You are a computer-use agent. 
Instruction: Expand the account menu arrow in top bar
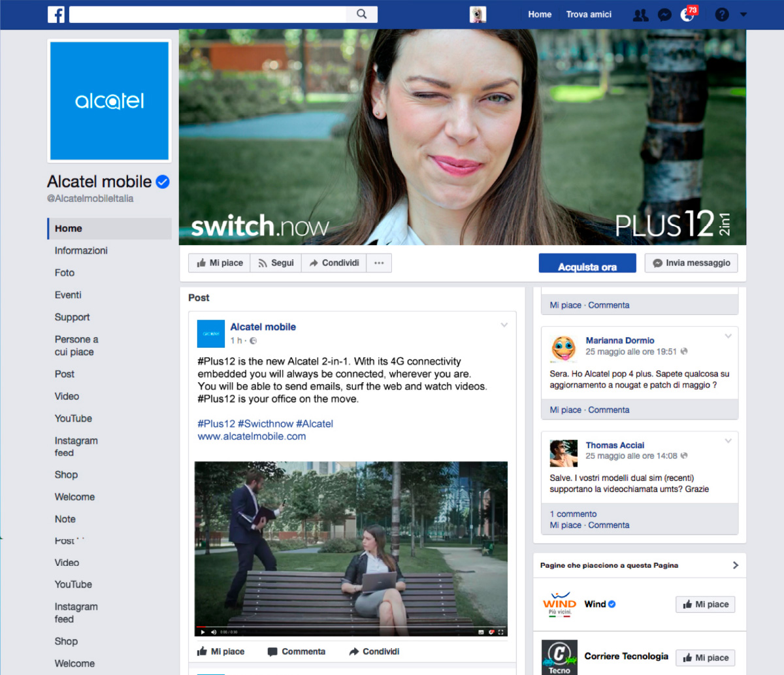743,14
